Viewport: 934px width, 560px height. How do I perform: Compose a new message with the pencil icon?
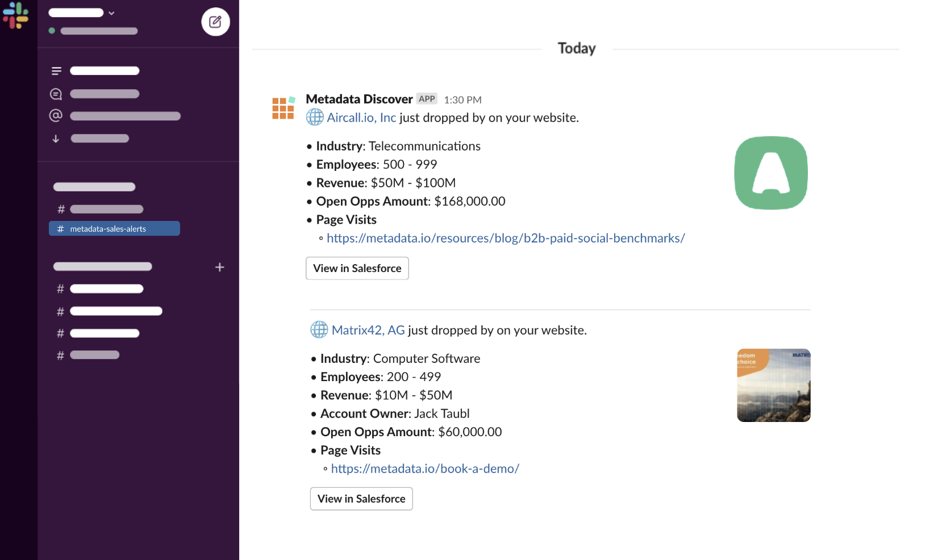[215, 22]
